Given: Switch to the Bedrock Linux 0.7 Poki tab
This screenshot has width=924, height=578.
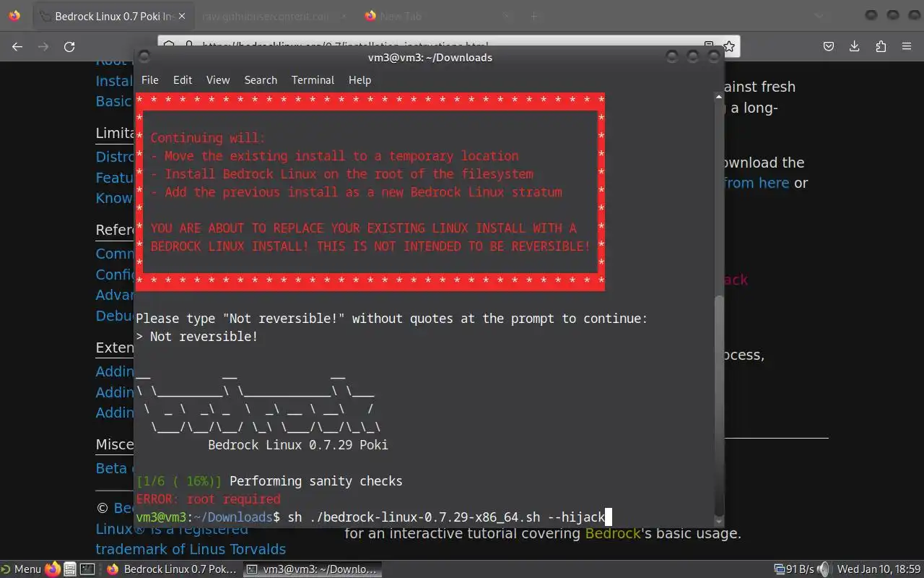Looking at the screenshot, I should point(113,16).
